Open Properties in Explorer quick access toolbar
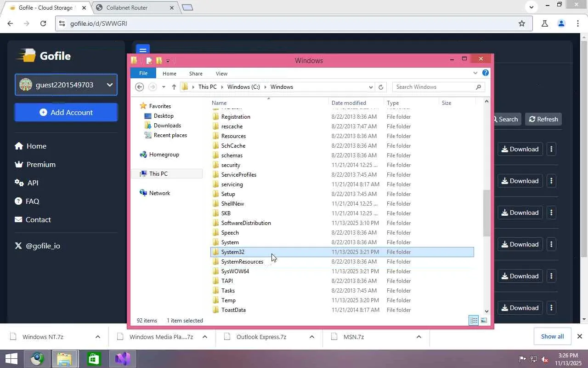The width and height of the screenshot is (588, 368). coord(149,61)
